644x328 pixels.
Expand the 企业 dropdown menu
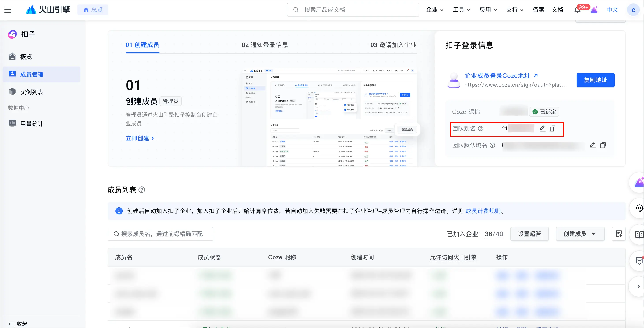435,10
